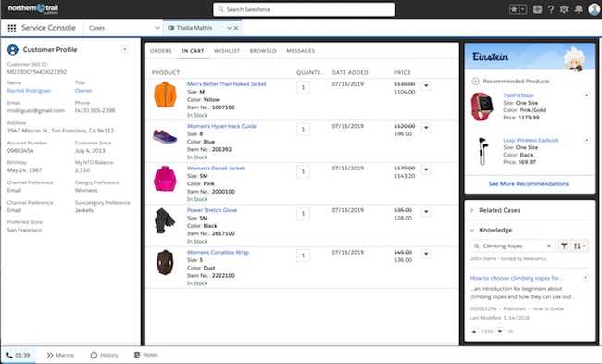602x364 pixels.
Task: Click the yellow jacket product thumbnail
Action: point(165,94)
